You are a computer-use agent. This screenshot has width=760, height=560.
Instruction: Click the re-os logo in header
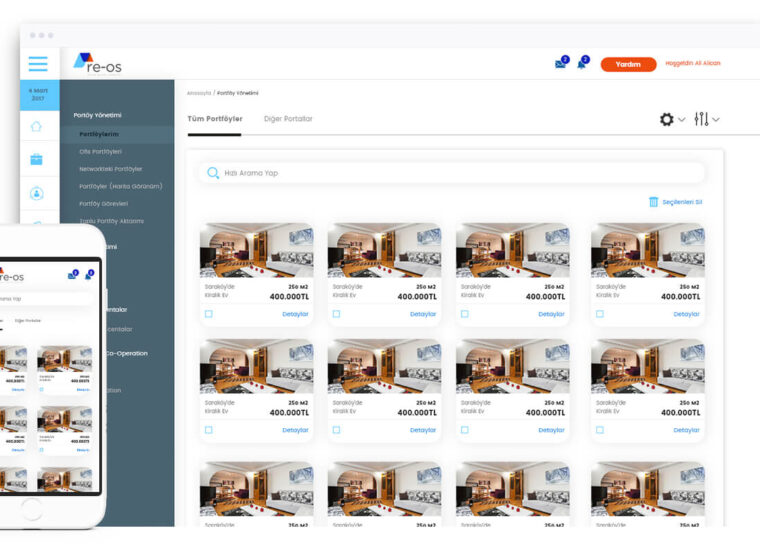[x=97, y=62]
